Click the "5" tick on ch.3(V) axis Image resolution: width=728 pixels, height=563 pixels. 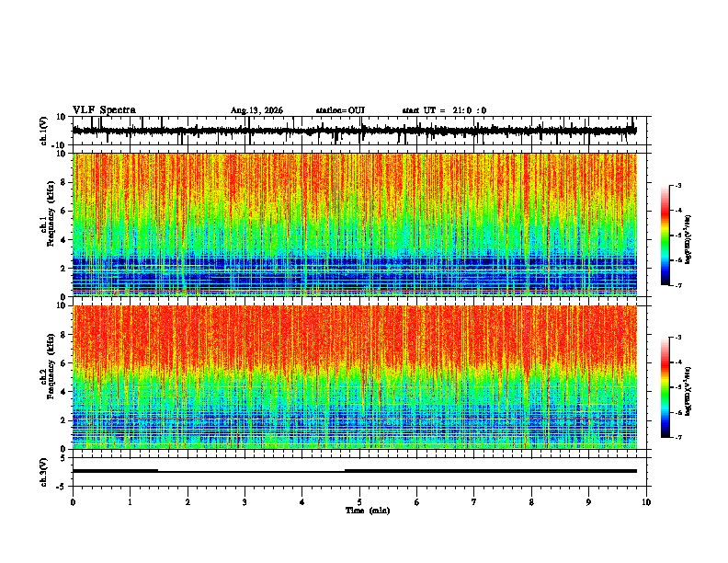click(x=63, y=458)
